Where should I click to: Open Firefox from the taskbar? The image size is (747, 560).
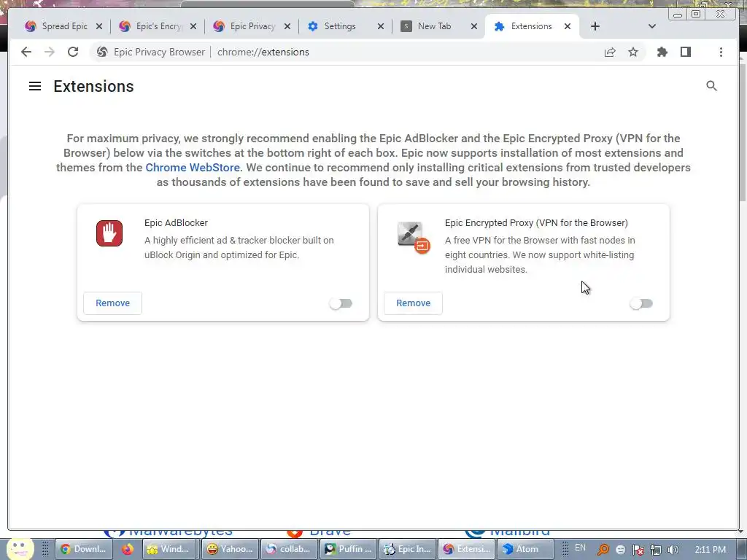pyautogui.click(x=127, y=549)
